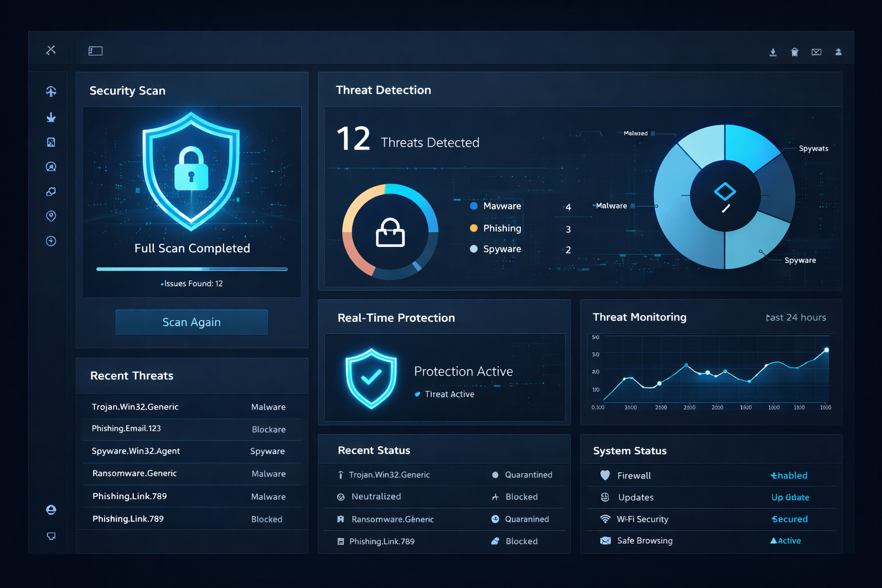Click the diamond center of the pie chart
Screen dimensions: 882x588
[x=725, y=191]
